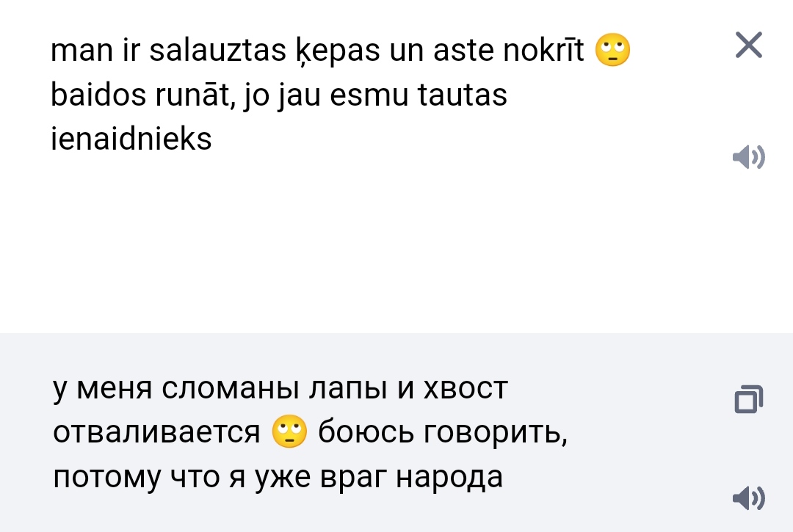The image size is (793, 532).
Task: Select the translated word "отваливается"
Action: (156, 433)
